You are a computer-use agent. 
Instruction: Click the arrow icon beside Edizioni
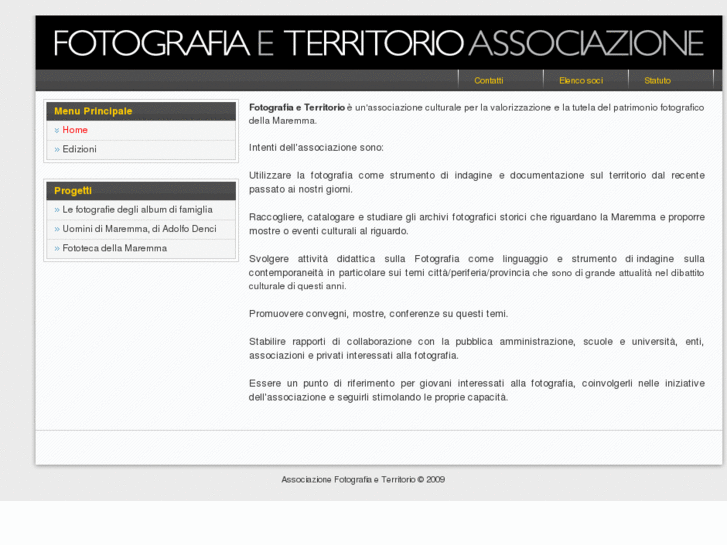coord(57,150)
